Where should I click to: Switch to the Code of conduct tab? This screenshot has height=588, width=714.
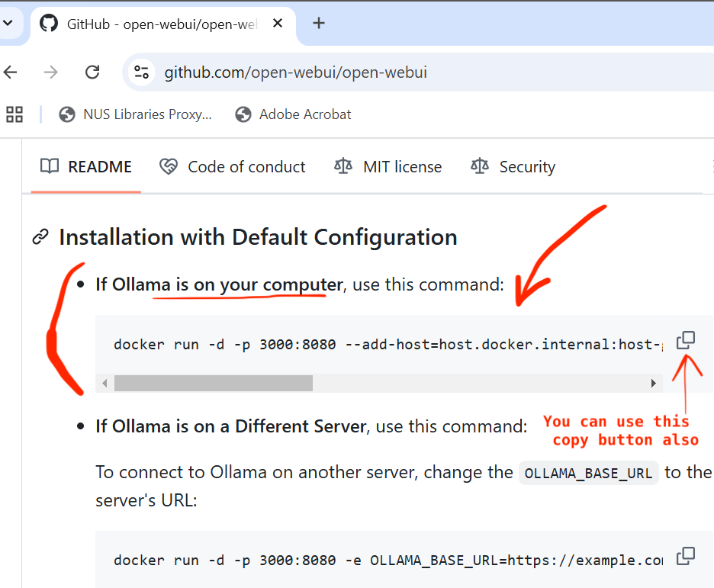click(x=232, y=167)
